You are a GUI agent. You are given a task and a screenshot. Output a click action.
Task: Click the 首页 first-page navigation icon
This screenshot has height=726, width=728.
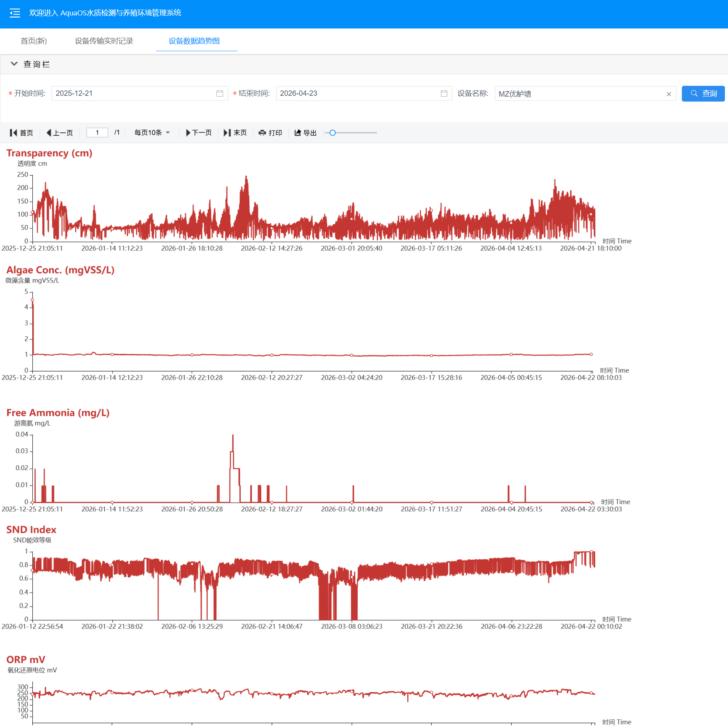pos(13,132)
